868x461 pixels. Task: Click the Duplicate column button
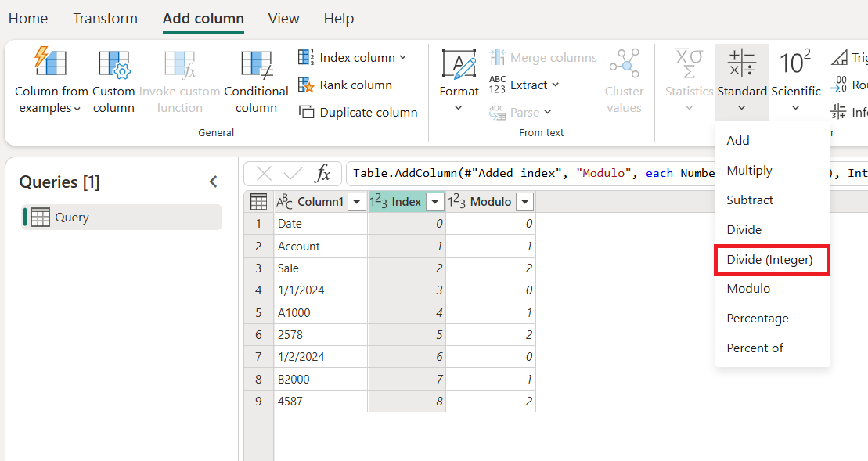pyautogui.click(x=368, y=112)
